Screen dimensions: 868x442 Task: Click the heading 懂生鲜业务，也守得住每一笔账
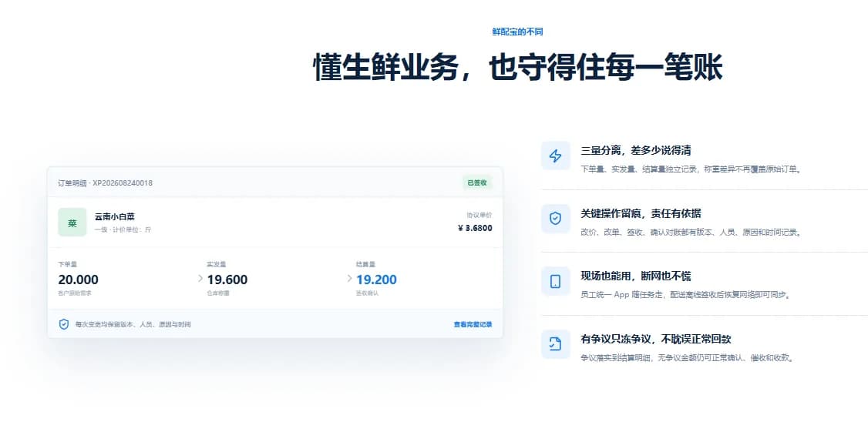point(517,68)
